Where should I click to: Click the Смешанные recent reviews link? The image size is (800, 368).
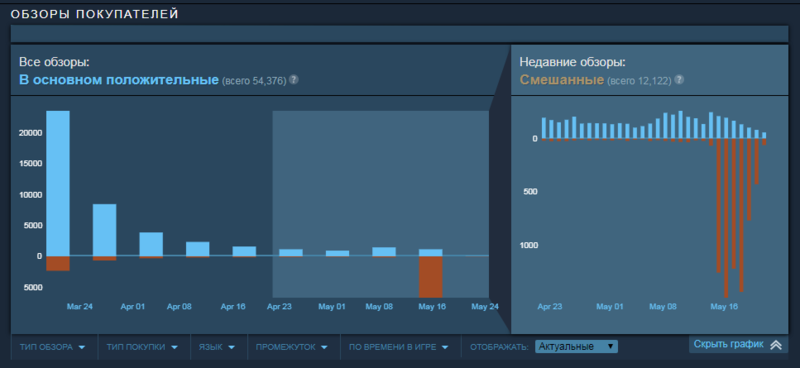pos(562,80)
